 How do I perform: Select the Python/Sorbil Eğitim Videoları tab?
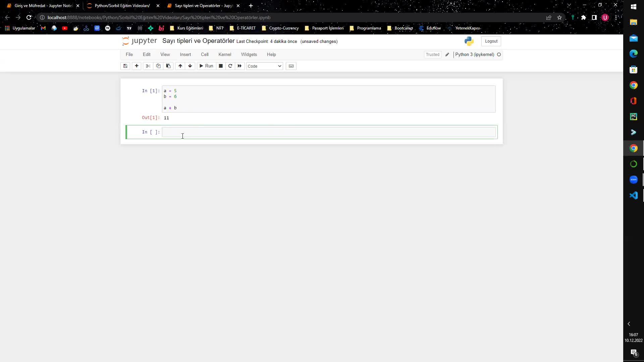coord(123,5)
